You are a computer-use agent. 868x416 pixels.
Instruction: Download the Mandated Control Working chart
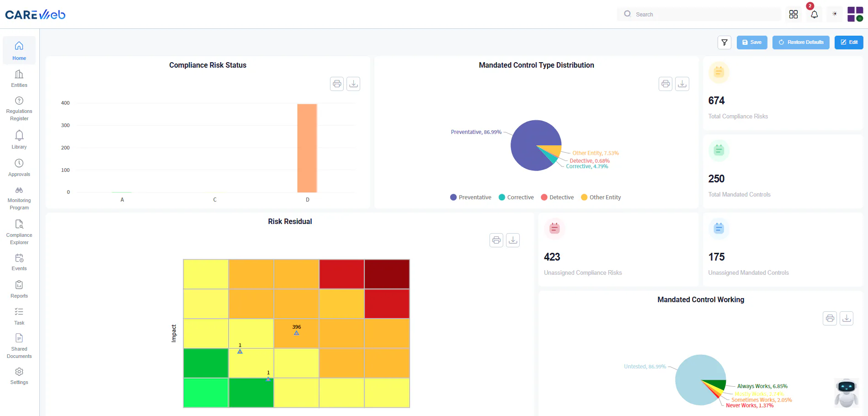[847, 318]
